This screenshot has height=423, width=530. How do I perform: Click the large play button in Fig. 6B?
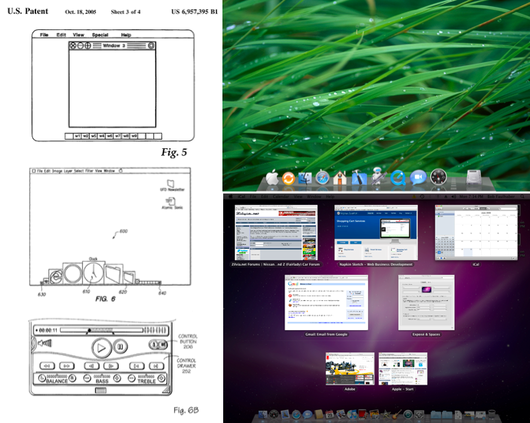pyautogui.click(x=101, y=348)
